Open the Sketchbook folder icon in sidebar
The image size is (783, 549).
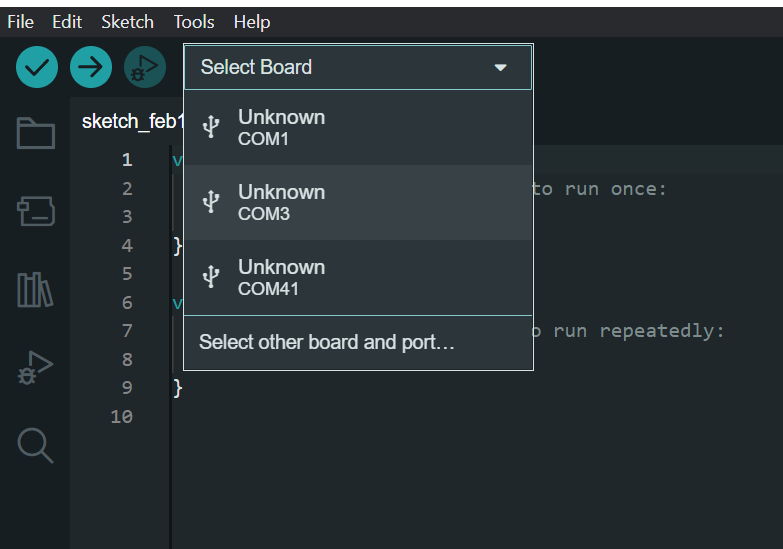36,133
